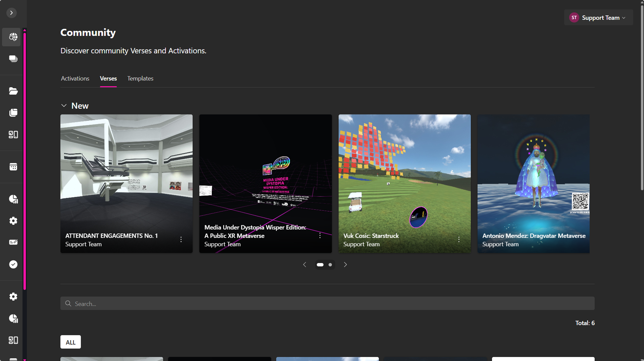Click the chat bubbles icon in sidebar
Screen dimensions: 644x361
(13, 59)
